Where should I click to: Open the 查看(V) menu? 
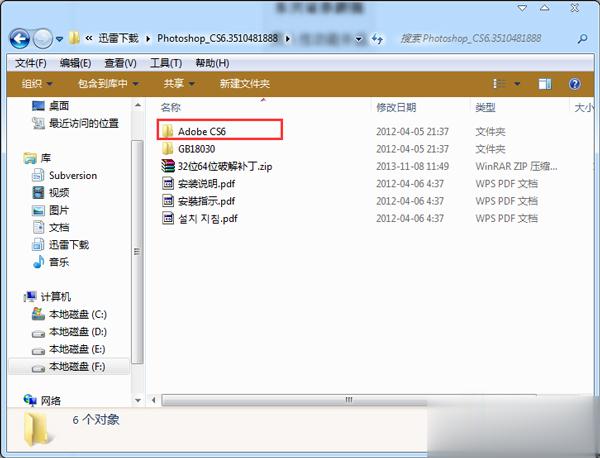pyautogui.click(x=121, y=63)
